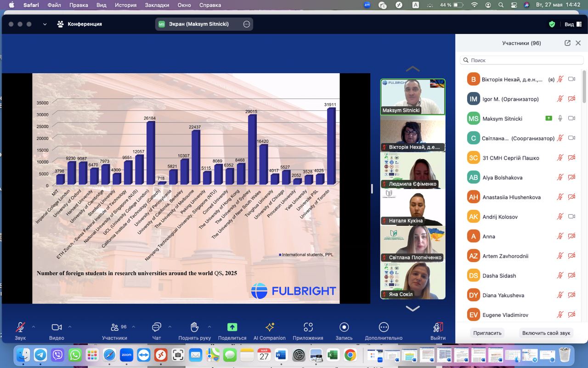Open the Дополнительно more options icon
The height and width of the screenshot is (368, 588).
point(384,327)
